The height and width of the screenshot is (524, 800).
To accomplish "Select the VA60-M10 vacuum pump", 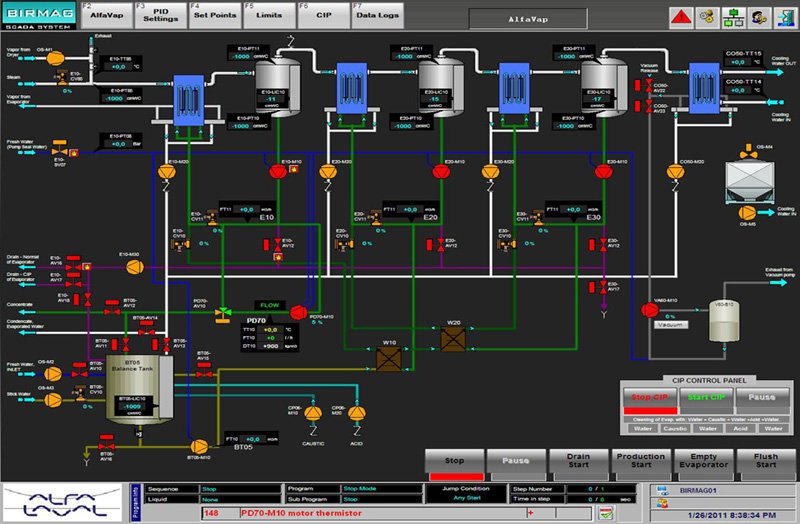I will point(649,310).
